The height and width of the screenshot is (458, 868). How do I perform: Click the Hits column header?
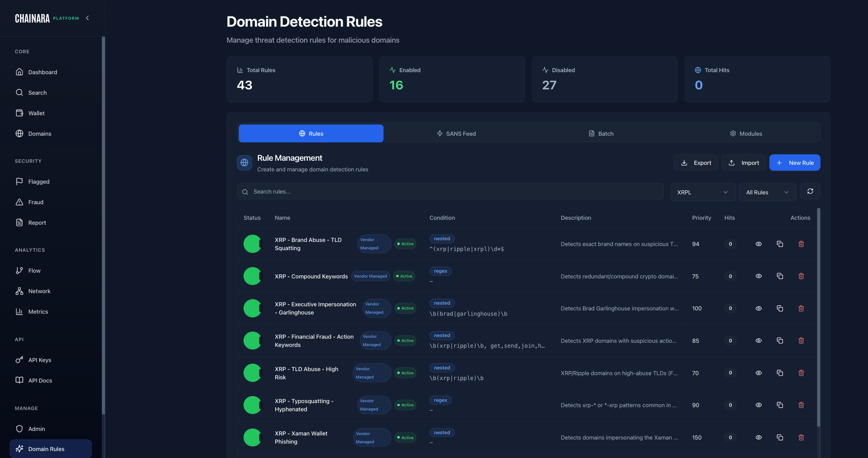tap(729, 218)
